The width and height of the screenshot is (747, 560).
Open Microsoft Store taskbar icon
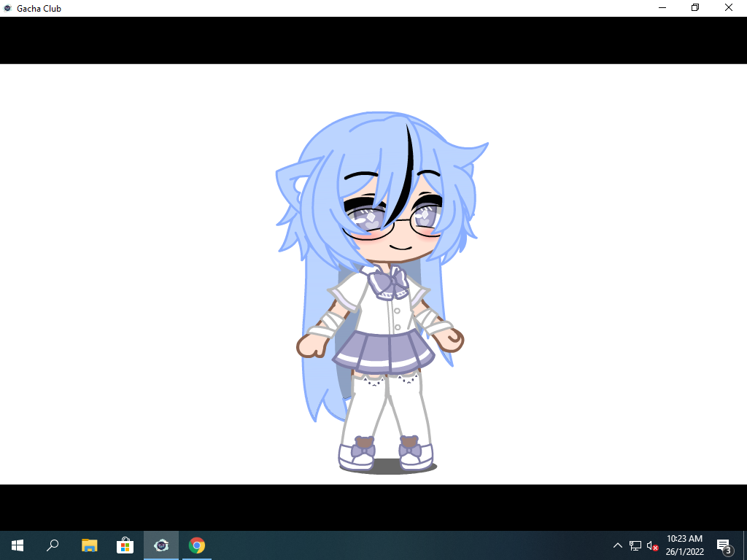125,545
